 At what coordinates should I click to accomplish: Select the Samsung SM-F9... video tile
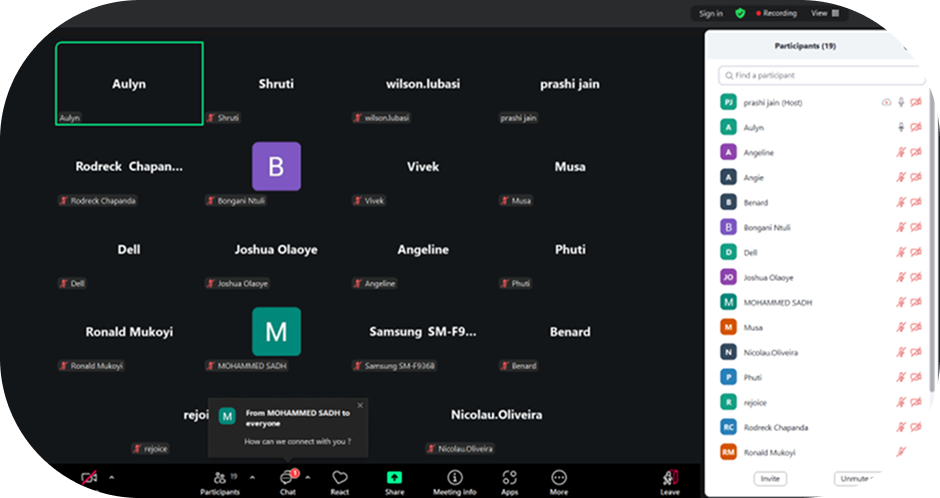(x=423, y=331)
